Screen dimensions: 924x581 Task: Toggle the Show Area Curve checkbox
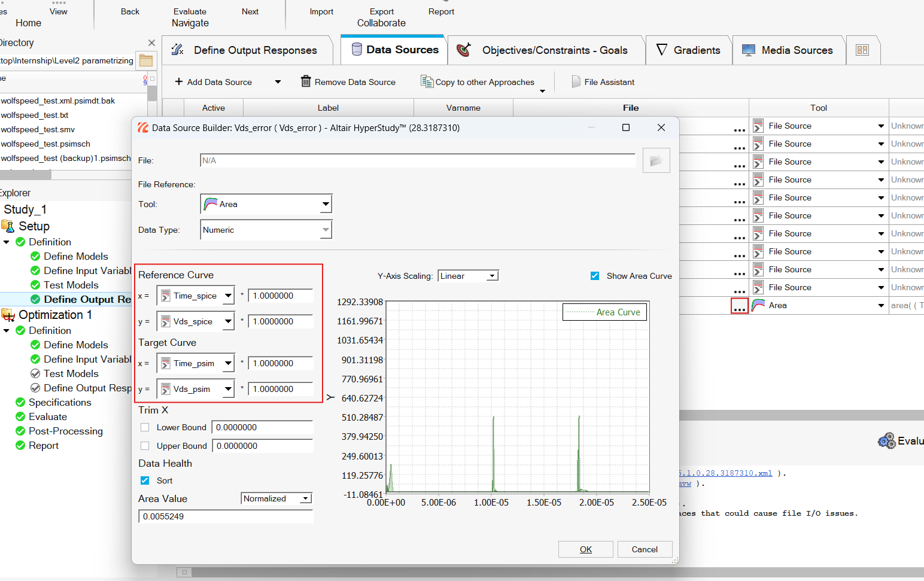[595, 276]
